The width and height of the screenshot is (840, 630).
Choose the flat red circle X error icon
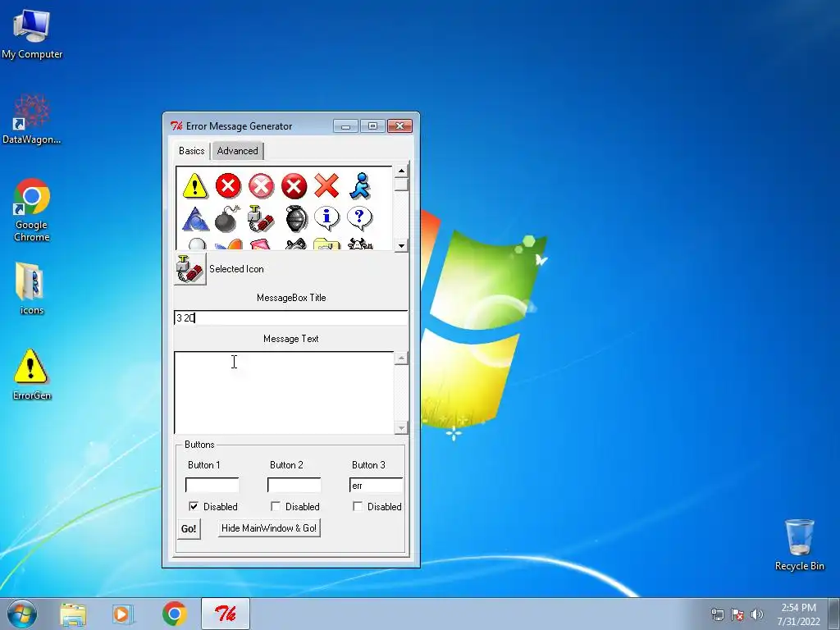pyautogui.click(x=228, y=186)
